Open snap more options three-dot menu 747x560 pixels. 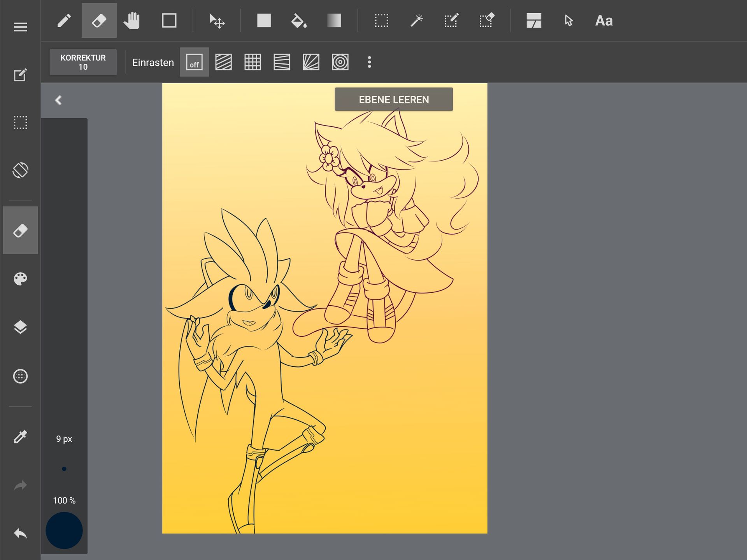coord(369,62)
